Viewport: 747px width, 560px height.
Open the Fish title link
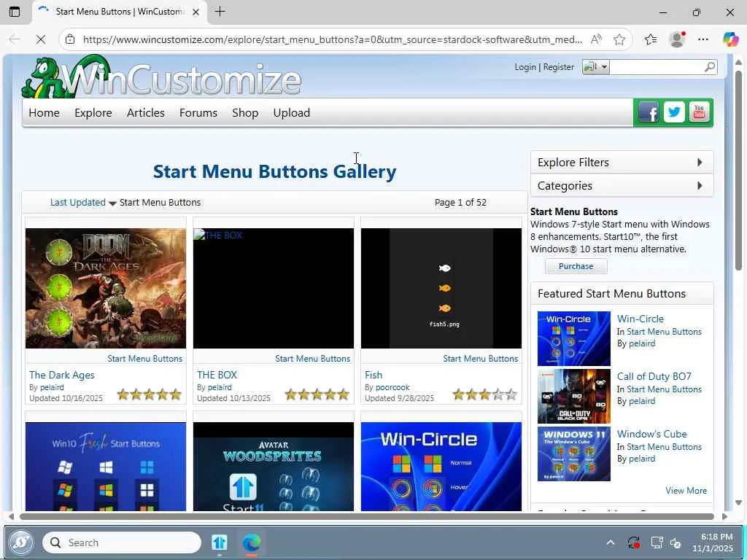coord(373,375)
